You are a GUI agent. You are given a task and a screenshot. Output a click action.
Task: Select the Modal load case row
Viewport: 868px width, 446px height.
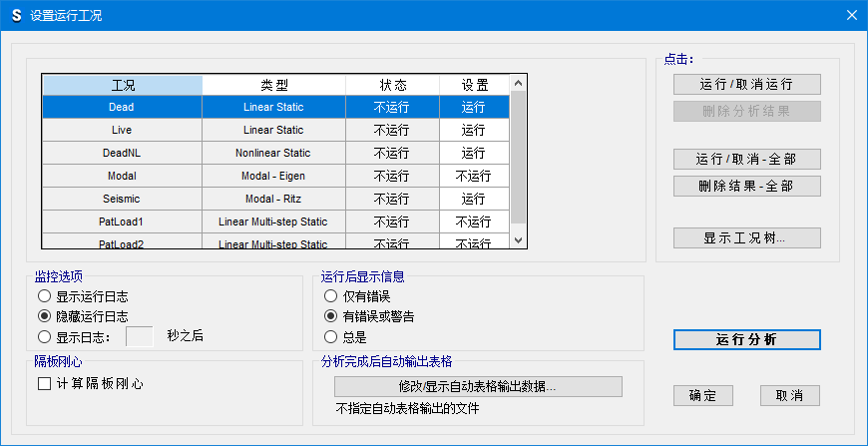point(122,176)
